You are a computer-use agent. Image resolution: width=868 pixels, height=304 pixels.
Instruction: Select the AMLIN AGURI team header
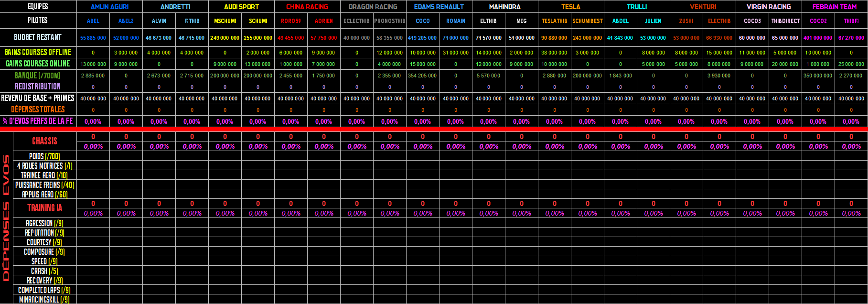[x=109, y=7]
